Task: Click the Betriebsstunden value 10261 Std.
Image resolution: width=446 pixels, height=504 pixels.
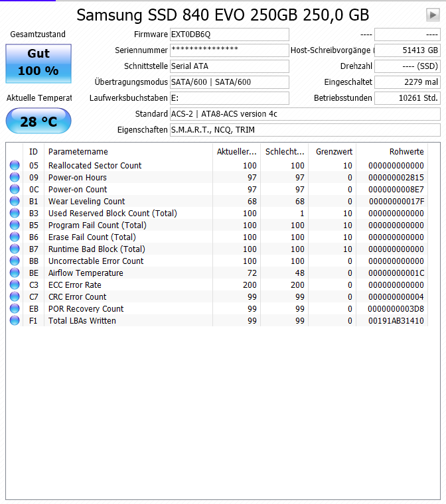Action: (408, 98)
